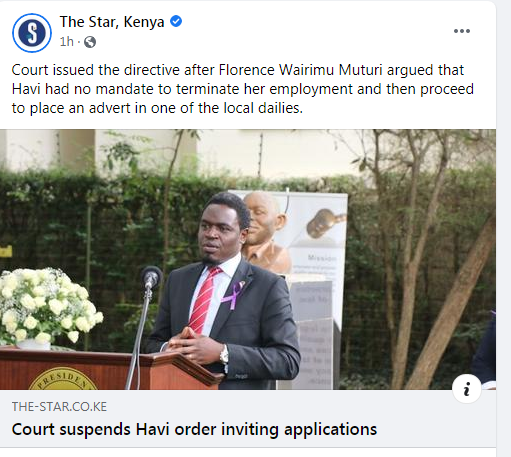Open The Star, Kenya page name
This screenshot has height=457, width=511.
(112, 22)
